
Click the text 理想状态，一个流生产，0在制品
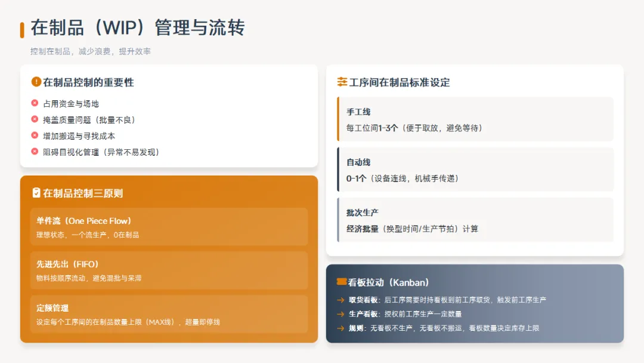pos(88,235)
